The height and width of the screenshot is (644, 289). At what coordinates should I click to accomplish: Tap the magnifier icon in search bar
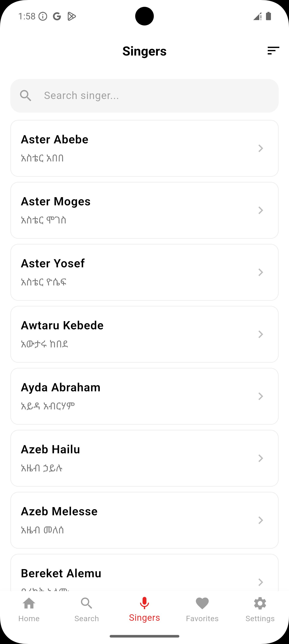point(25,96)
